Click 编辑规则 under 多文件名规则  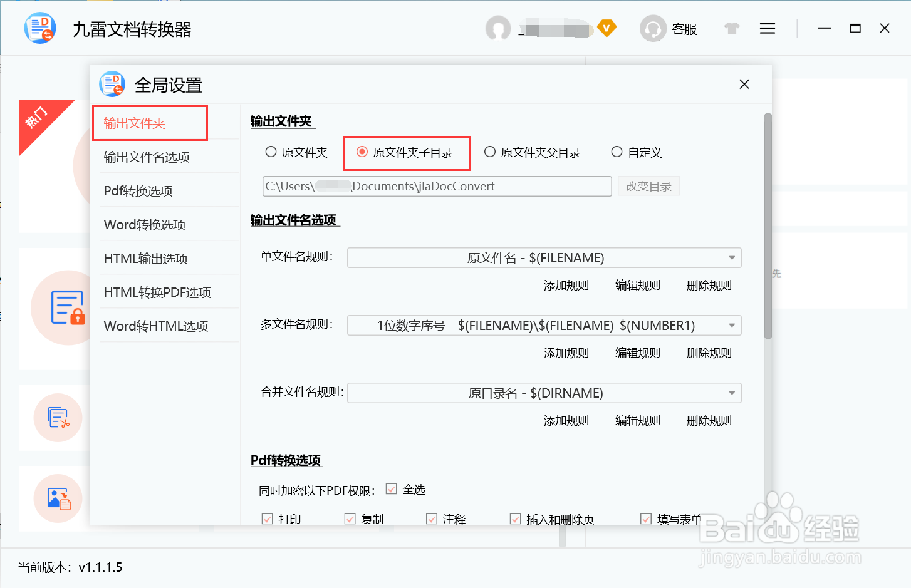click(638, 353)
